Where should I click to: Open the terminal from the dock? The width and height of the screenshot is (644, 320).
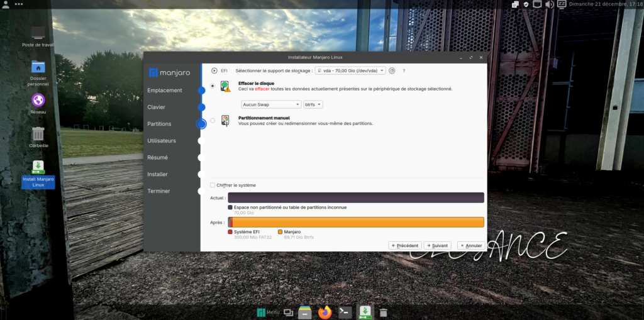(345, 312)
